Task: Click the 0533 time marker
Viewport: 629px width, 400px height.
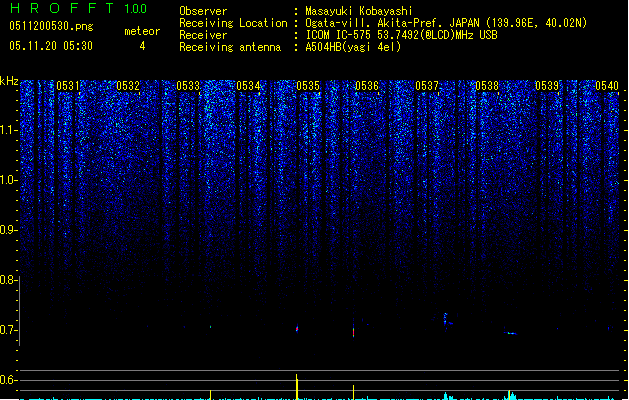Action: pos(188,86)
